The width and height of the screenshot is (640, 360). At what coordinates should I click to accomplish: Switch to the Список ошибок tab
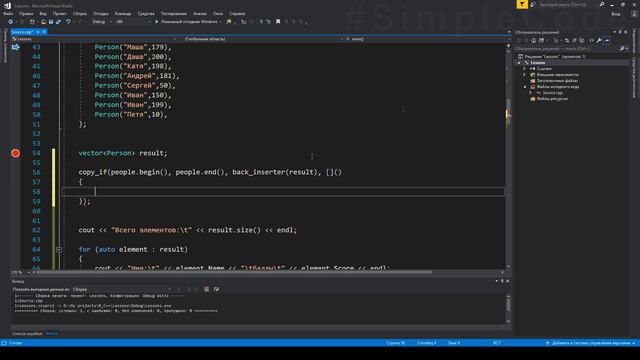(x=27, y=334)
